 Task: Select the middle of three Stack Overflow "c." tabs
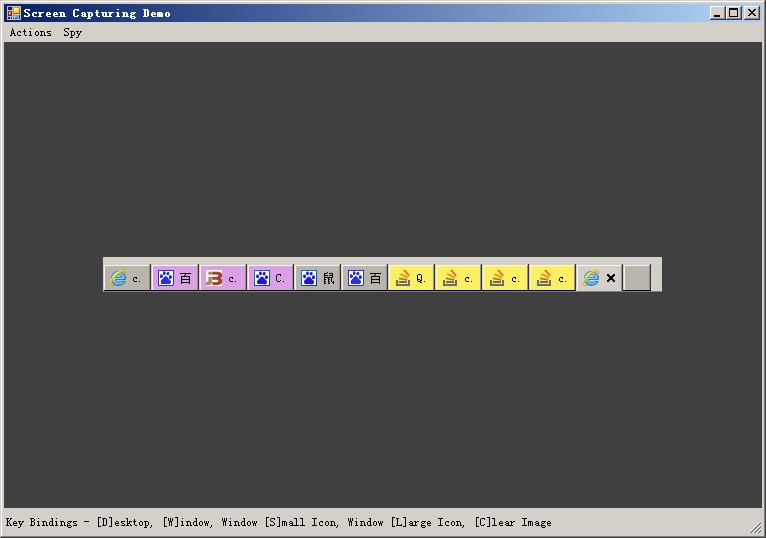click(505, 278)
